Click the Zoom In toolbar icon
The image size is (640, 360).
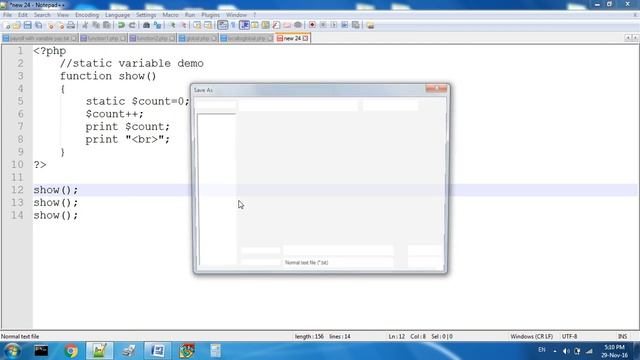[172, 25]
